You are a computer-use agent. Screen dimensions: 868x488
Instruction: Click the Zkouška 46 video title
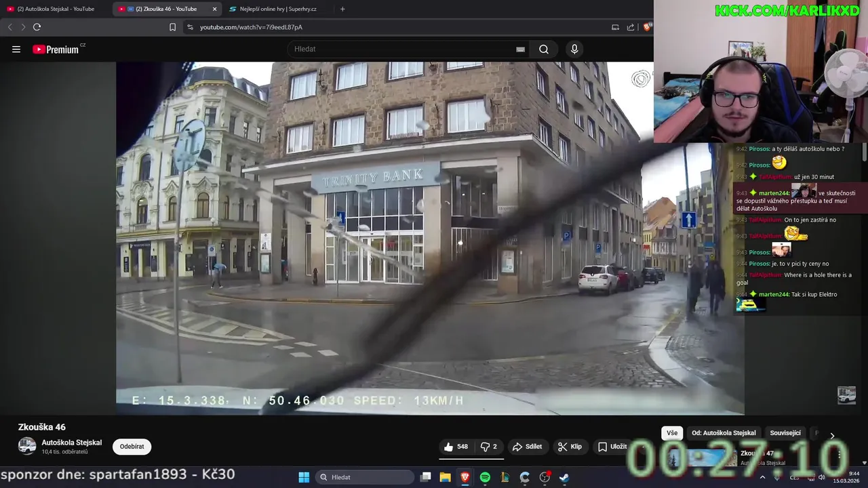[x=42, y=427]
